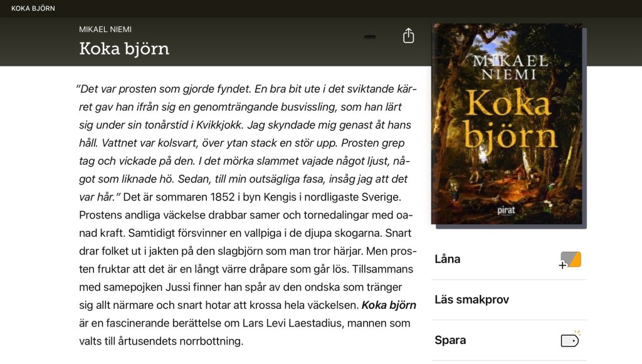Click bold Koka björn in the description

(389, 305)
